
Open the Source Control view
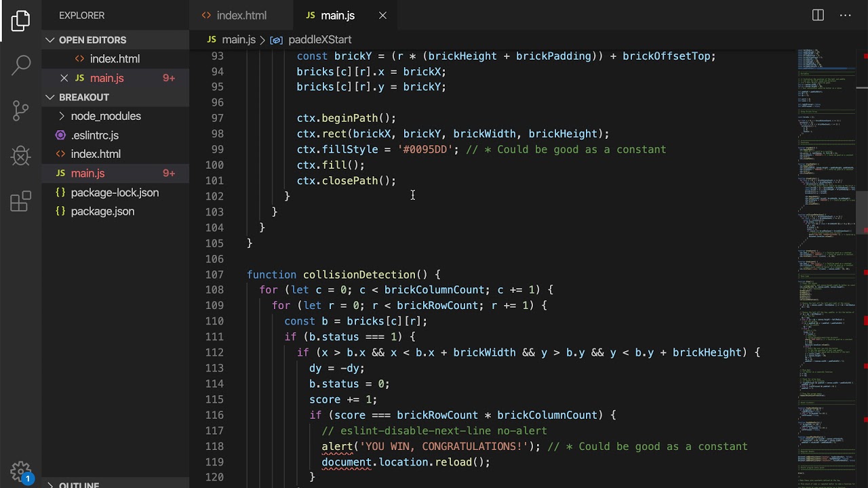coord(21,110)
